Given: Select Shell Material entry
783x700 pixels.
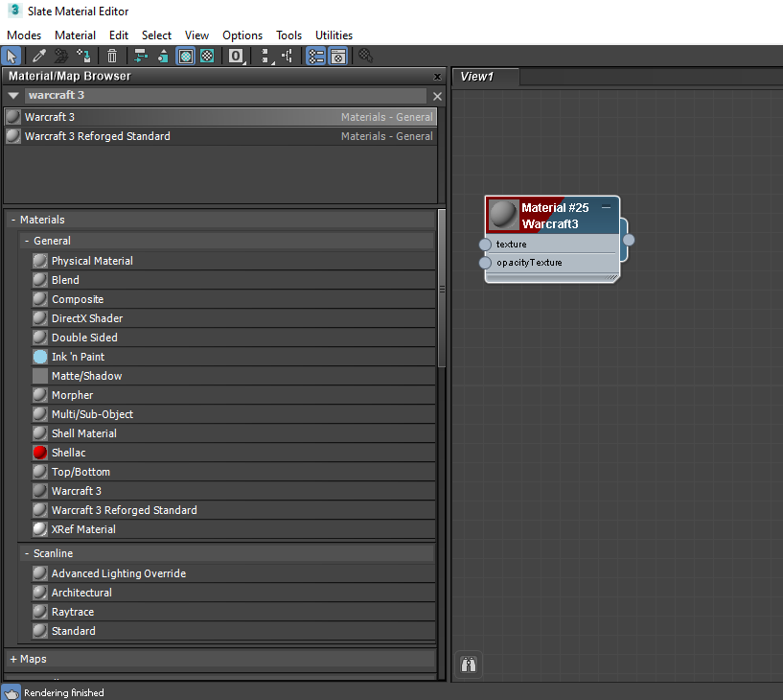Looking at the screenshot, I should coord(233,433).
